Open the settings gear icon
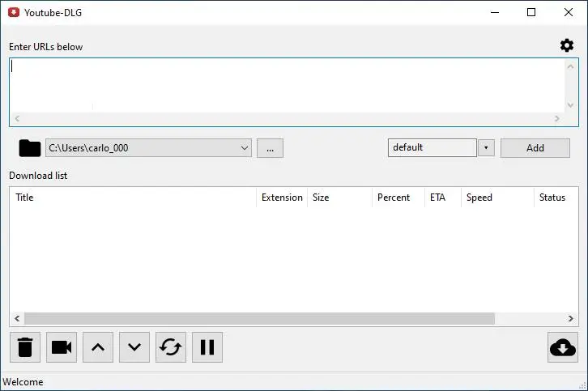Screen dimensions: 588x391 coord(567,45)
